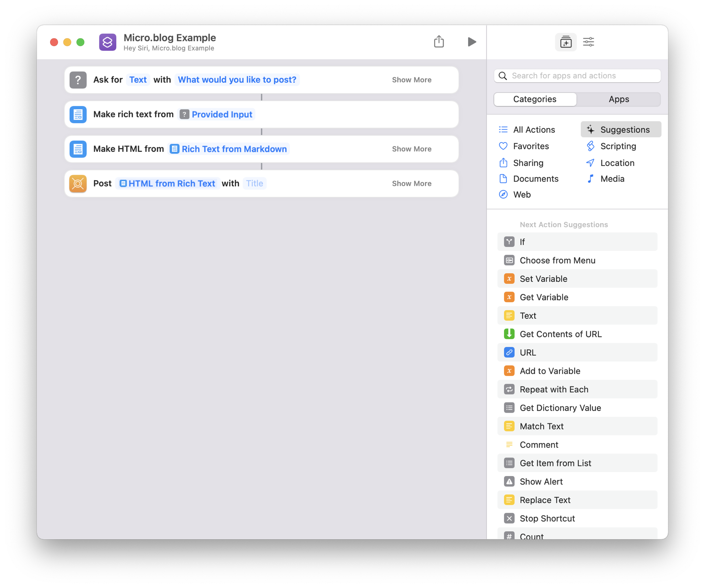Open the Media category

(606, 179)
